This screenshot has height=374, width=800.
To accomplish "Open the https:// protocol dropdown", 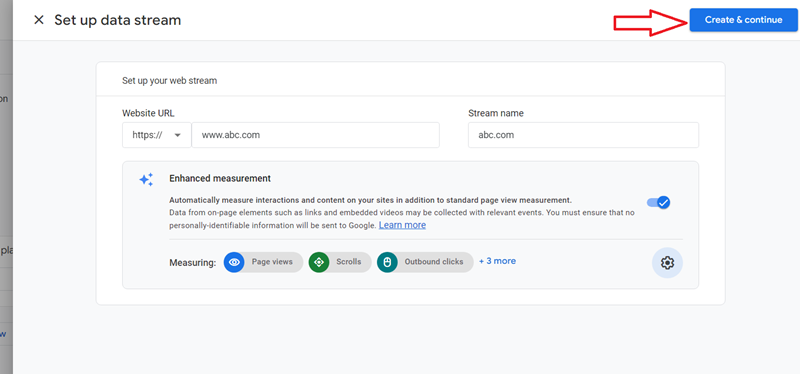I will click(157, 135).
